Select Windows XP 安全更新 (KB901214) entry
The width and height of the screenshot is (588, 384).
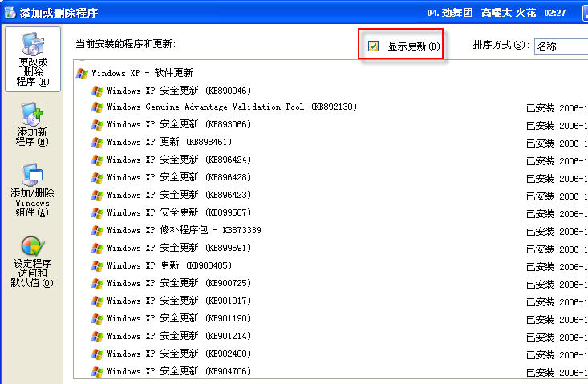179,336
